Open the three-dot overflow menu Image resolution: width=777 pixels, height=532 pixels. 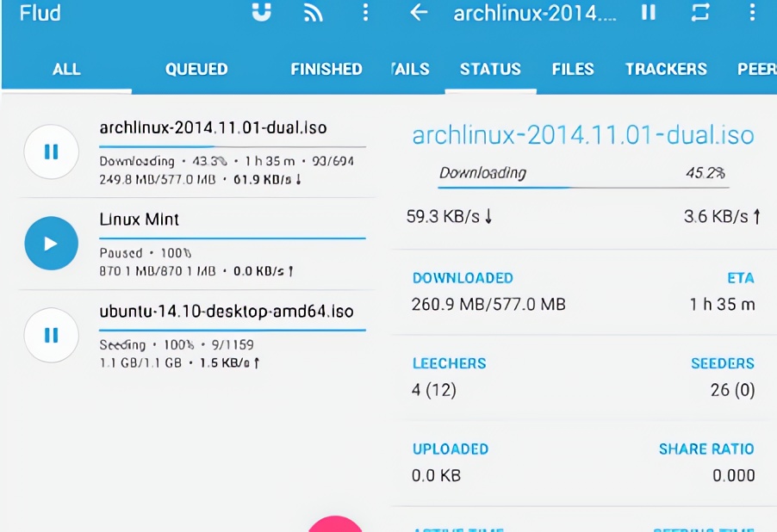(366, 13)
